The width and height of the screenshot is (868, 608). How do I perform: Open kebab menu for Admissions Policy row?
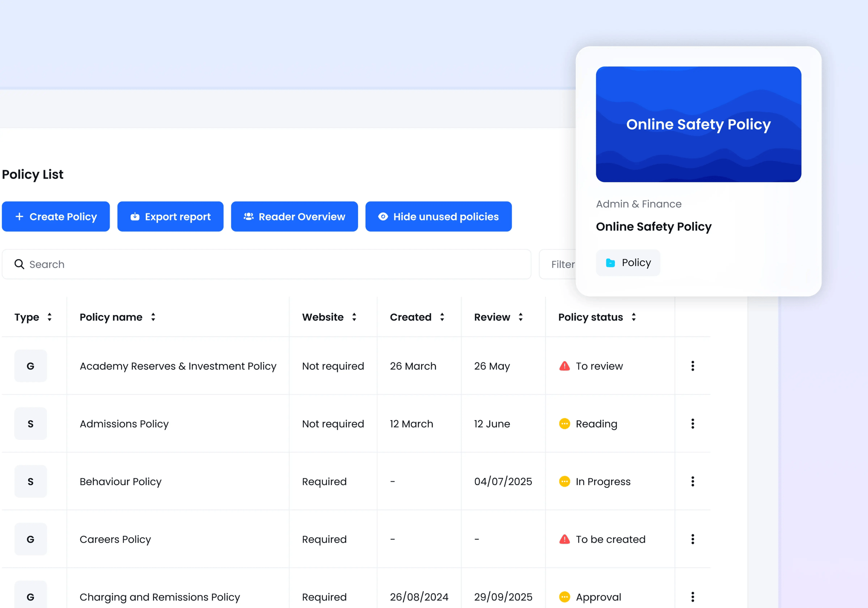[x=692, y=424]
